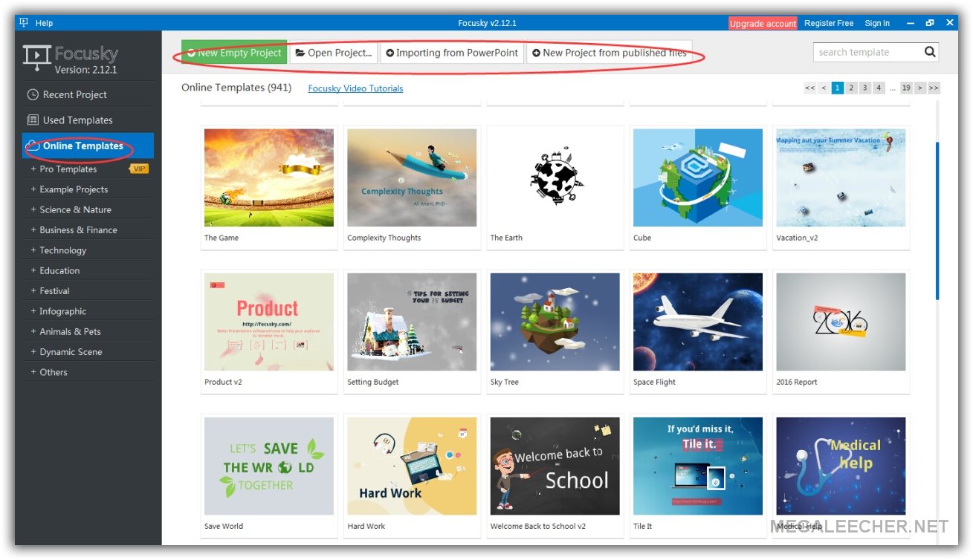Select the Product v2 template thumbnail

click(269, 322)
